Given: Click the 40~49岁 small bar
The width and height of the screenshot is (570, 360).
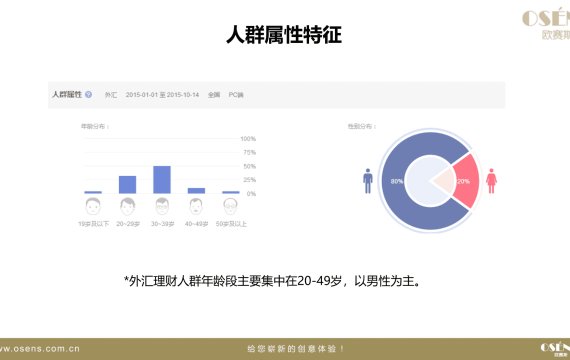Looking at the screenshot, I should (196, 191).
